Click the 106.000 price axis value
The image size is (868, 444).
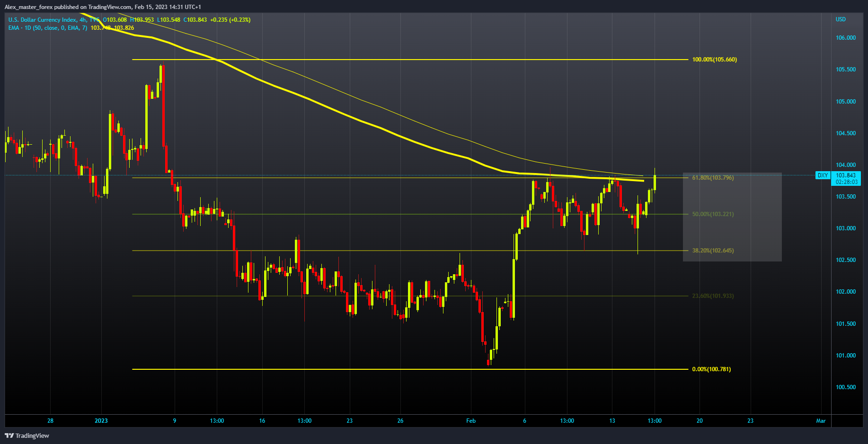[x=846, y=38]
